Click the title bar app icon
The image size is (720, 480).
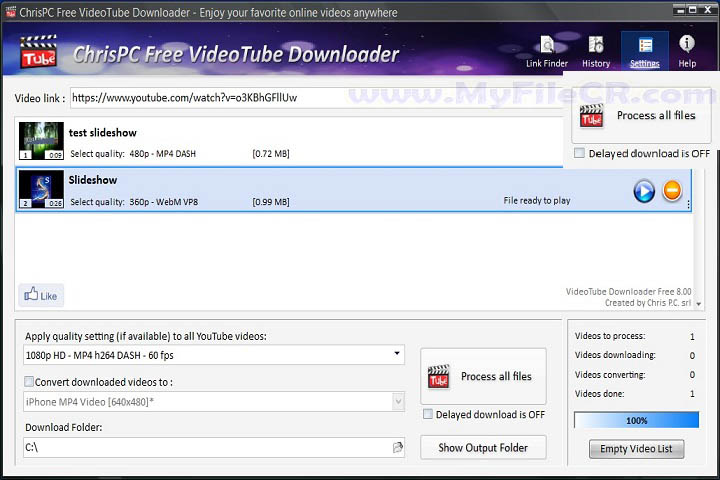coord(10,12)
